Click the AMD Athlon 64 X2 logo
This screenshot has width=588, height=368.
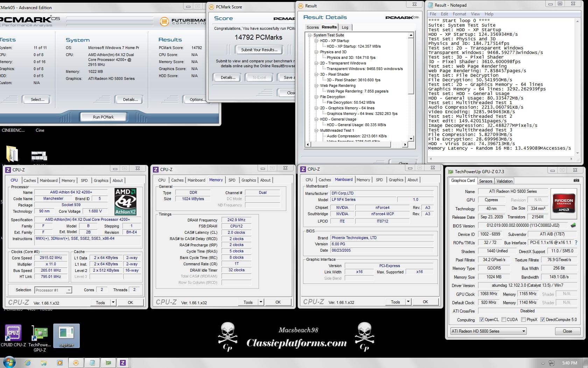[x=125, y=202]
